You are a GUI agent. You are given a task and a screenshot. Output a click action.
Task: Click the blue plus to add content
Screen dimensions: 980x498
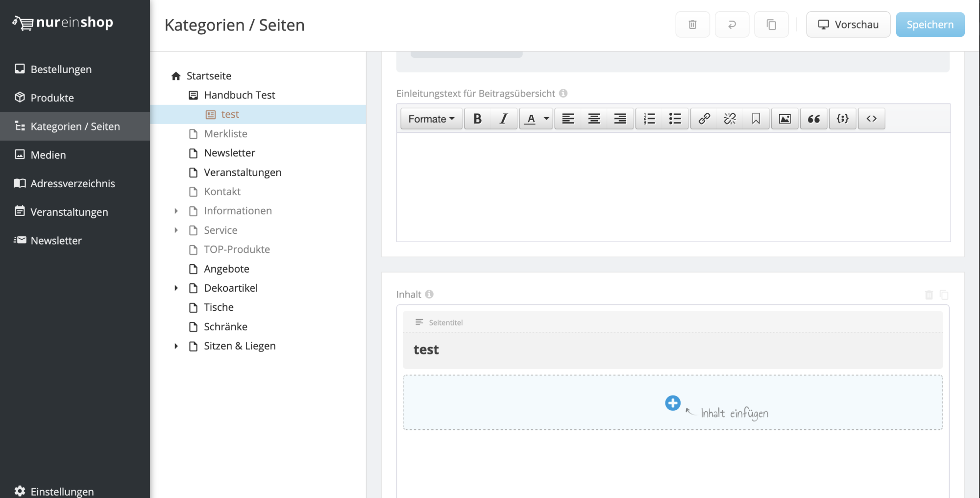[x=672, y=403]
